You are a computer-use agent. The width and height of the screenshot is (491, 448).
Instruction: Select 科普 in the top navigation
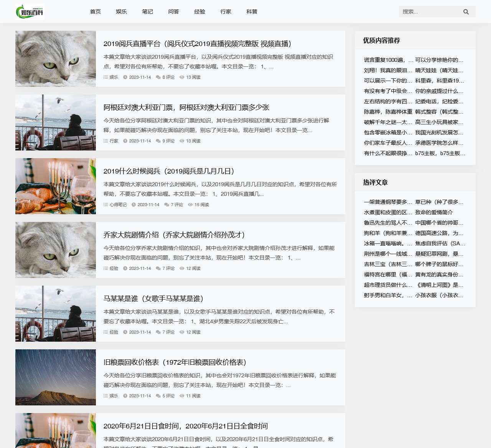coord(252,12)
